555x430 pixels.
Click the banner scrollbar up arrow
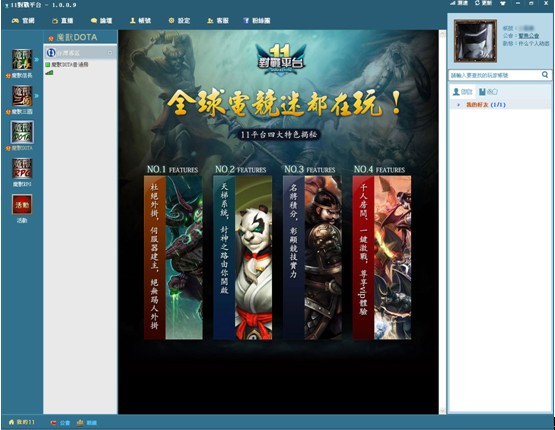[x=442, y=34]
